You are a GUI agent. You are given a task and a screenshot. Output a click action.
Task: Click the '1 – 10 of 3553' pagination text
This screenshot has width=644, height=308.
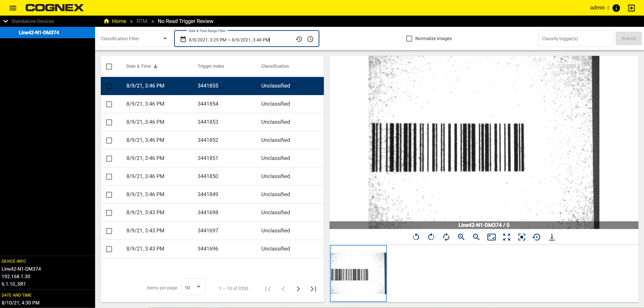pyautogui.click(x=234, y=289)
